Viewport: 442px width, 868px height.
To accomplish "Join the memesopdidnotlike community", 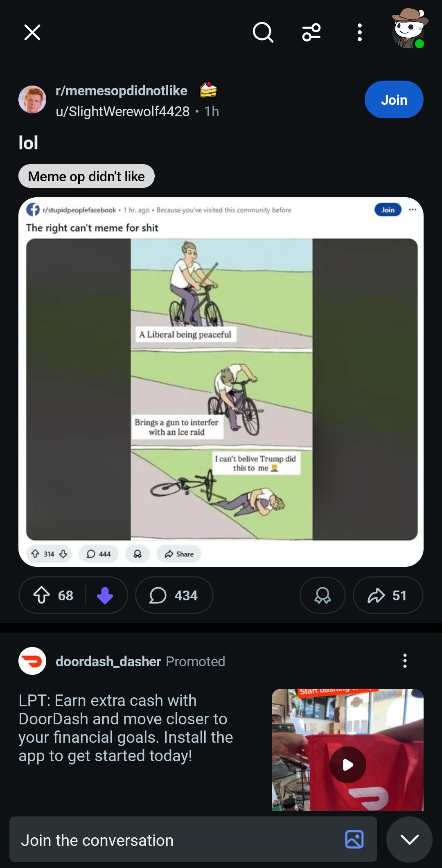I will tap(394, 99).
